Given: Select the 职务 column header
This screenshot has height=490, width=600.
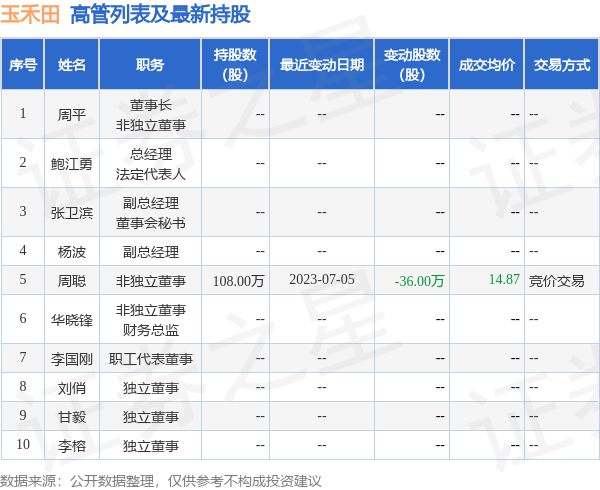Looking at the screenshot, I should pos(150,65).
